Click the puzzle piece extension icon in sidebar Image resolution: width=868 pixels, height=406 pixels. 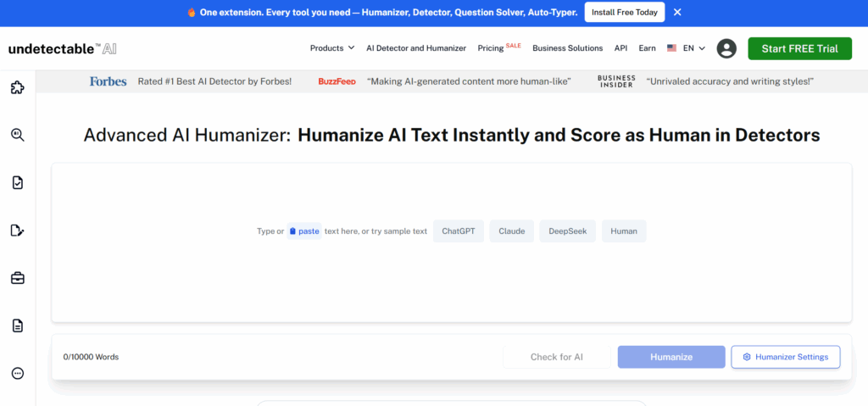(x=17, y=87)
